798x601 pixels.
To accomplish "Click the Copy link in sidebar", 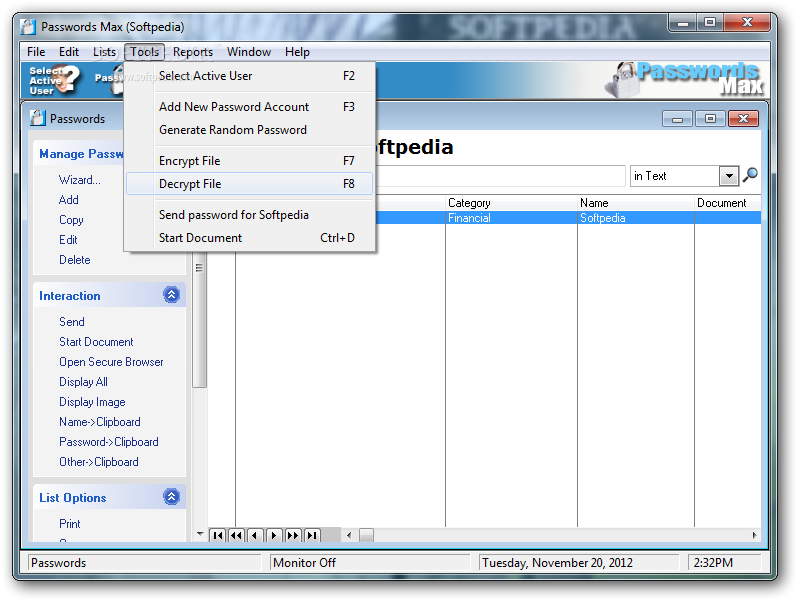I will (x=71, y=220).
